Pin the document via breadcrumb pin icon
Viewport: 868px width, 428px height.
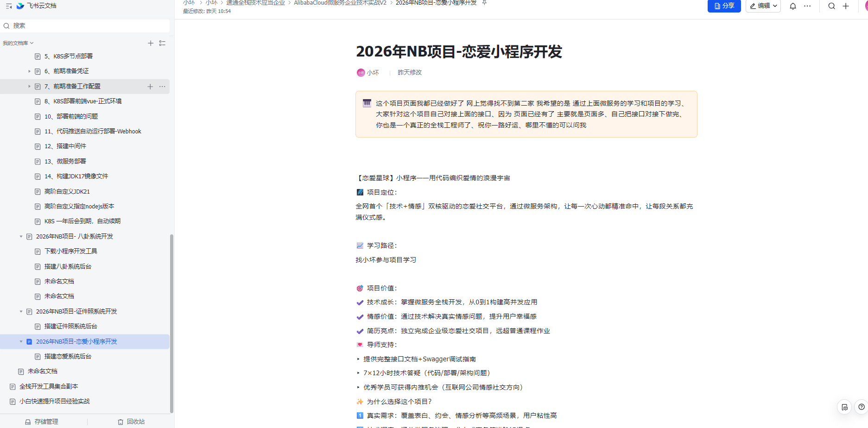click(484, 3)
